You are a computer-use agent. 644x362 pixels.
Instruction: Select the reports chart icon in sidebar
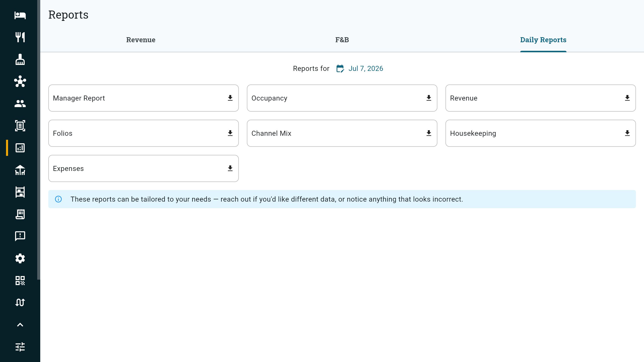pos(20,148)
